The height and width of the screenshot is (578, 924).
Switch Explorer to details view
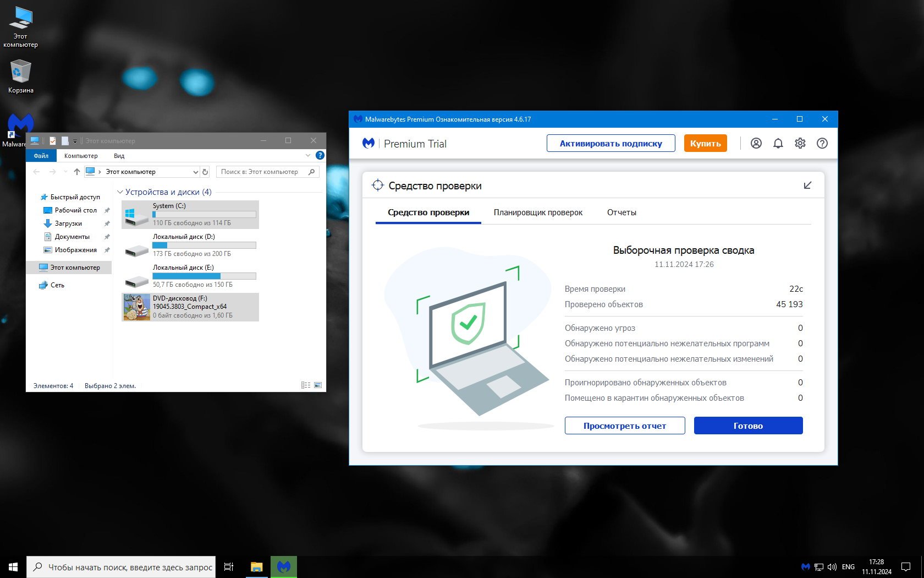coord(306,385)
